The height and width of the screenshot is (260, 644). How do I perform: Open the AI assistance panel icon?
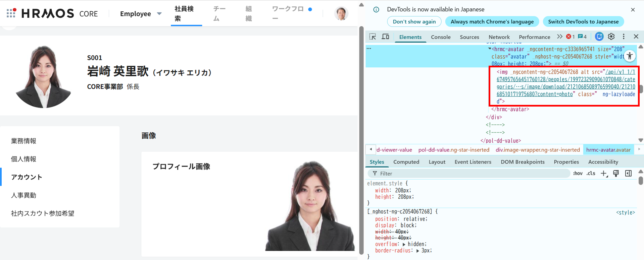(599, 37)
